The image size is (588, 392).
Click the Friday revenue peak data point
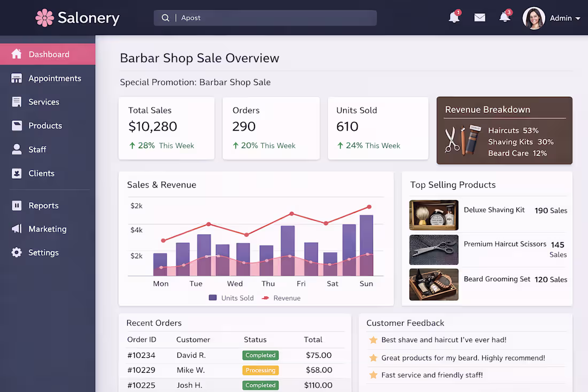click(x=292, y=214)
